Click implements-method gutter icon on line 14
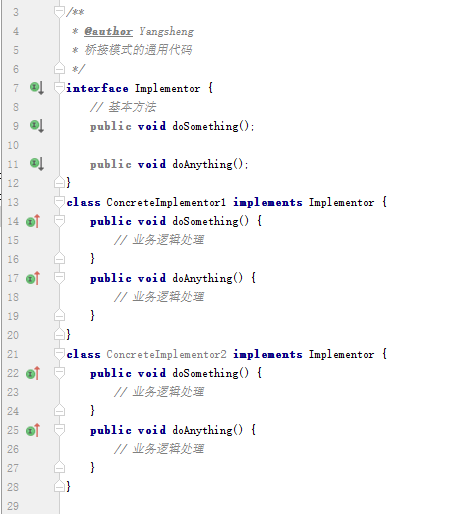Viewport: 468px width, 514px height. coord(33,221)
